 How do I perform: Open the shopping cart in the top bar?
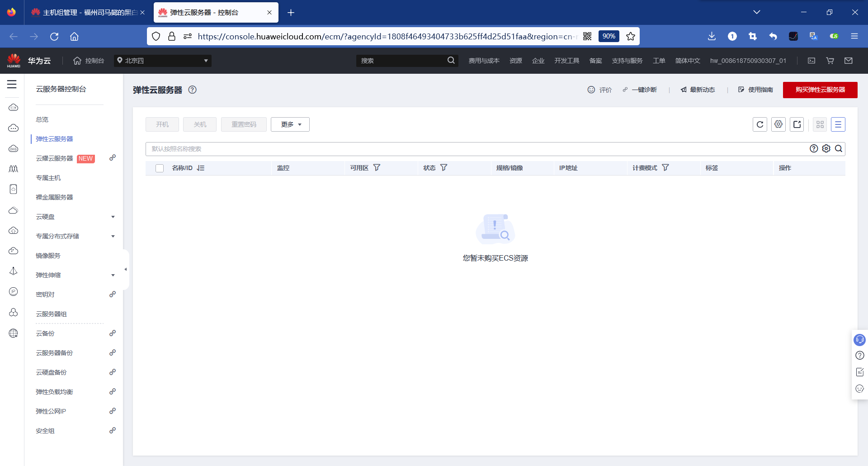[830, 61]
